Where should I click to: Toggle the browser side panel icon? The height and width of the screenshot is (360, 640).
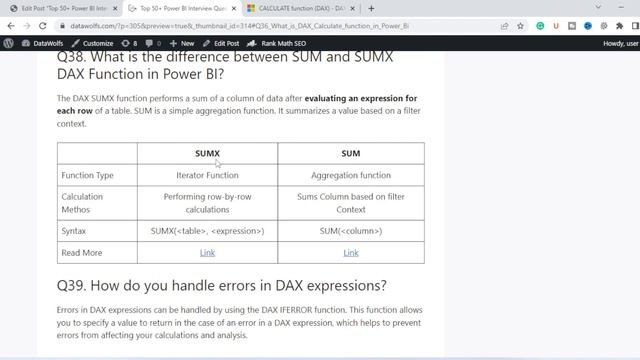635,26
